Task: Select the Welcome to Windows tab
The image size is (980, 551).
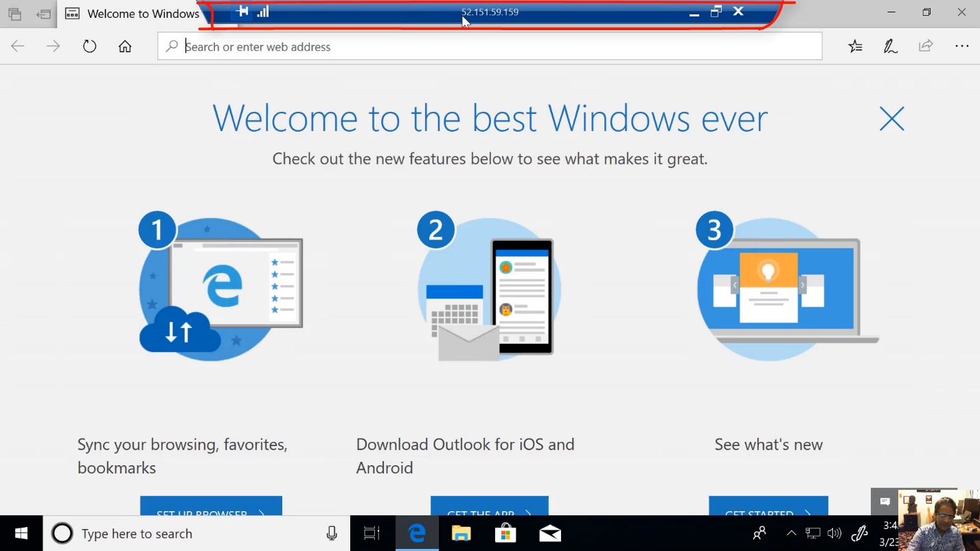Action: pos(134,14)
